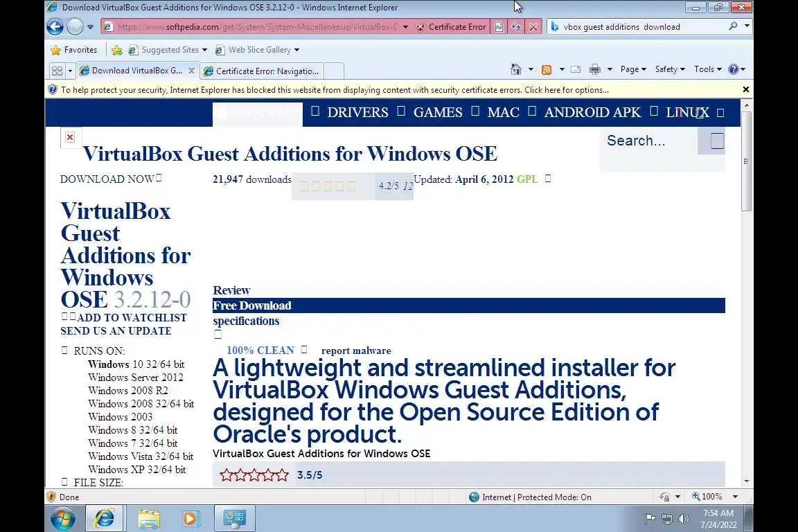Click the RSS Feeds icon
The height and width of the screenshot is (532, 798).
click(547, 70)
